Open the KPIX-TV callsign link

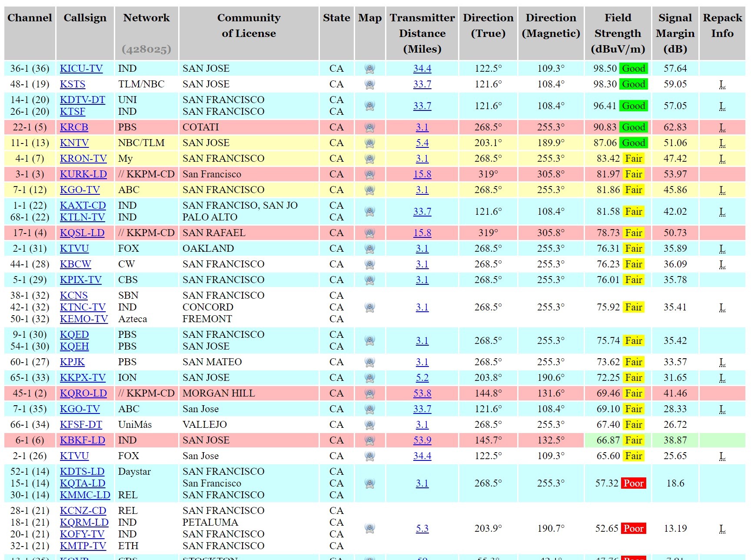[x=81, y=280]
